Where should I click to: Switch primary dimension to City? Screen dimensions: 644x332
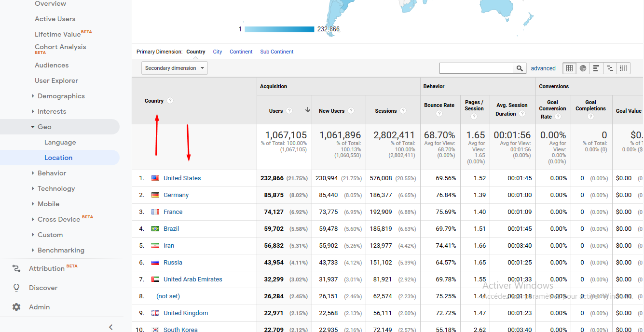coord(217,52)
